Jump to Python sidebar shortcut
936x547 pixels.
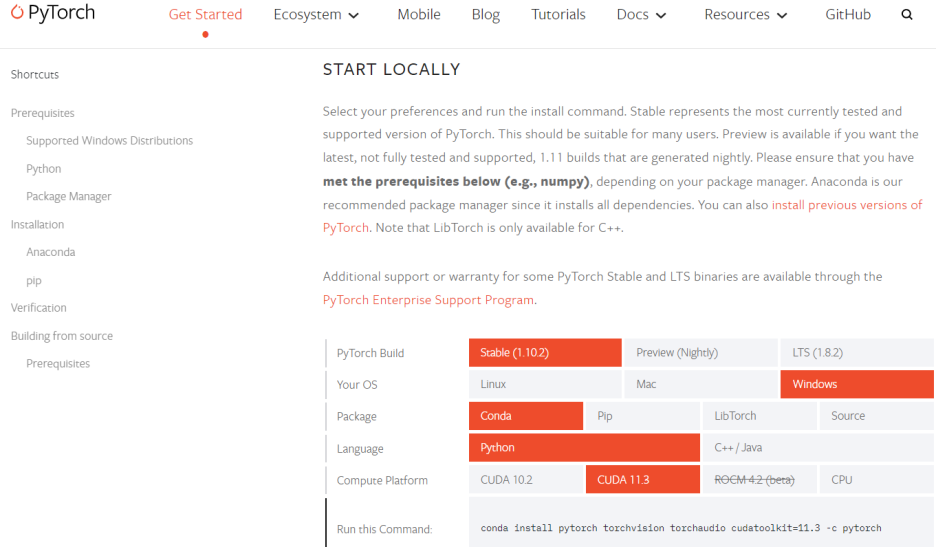(44, 168)
